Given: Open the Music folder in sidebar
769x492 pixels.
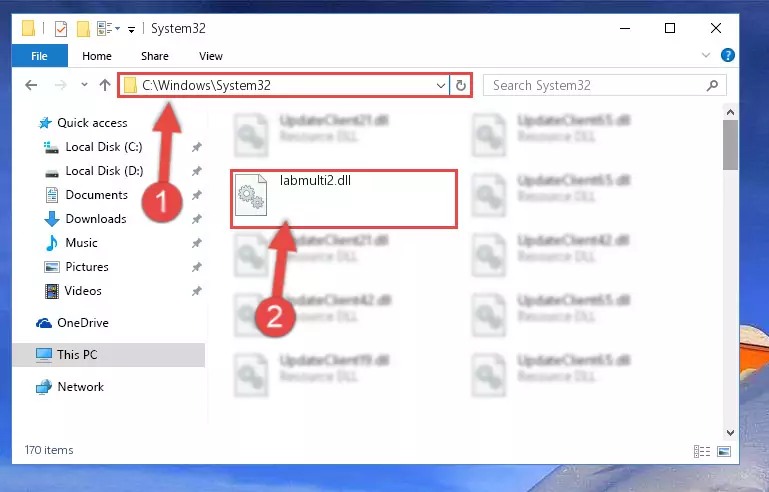Looking at the screenshot, I should click(x=81, y=243).
